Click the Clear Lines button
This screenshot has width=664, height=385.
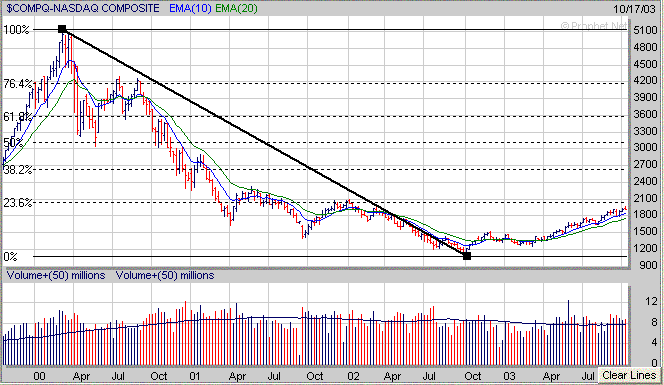[629, 375]
